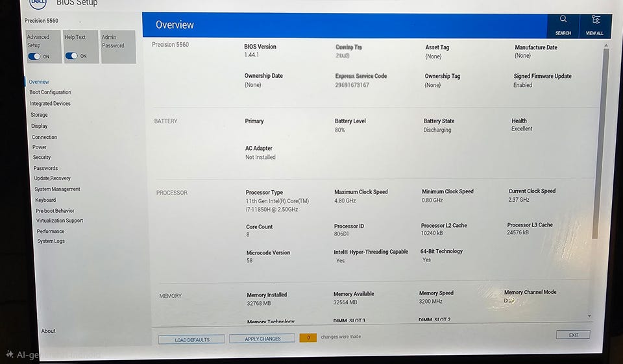
Task: Click Maximum Clock Speed 4.80 GHz
Action: coord(345,200)
